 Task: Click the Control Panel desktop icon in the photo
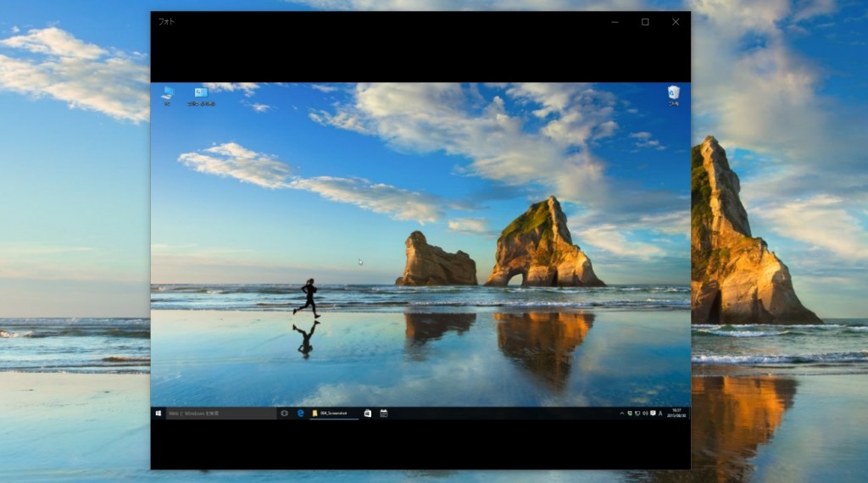coord(201,92)
